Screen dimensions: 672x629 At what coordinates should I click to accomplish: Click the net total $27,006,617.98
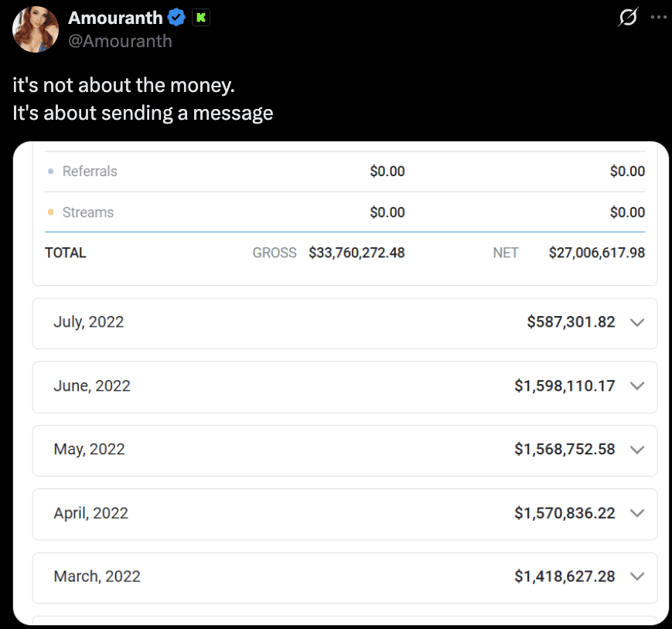596,253
